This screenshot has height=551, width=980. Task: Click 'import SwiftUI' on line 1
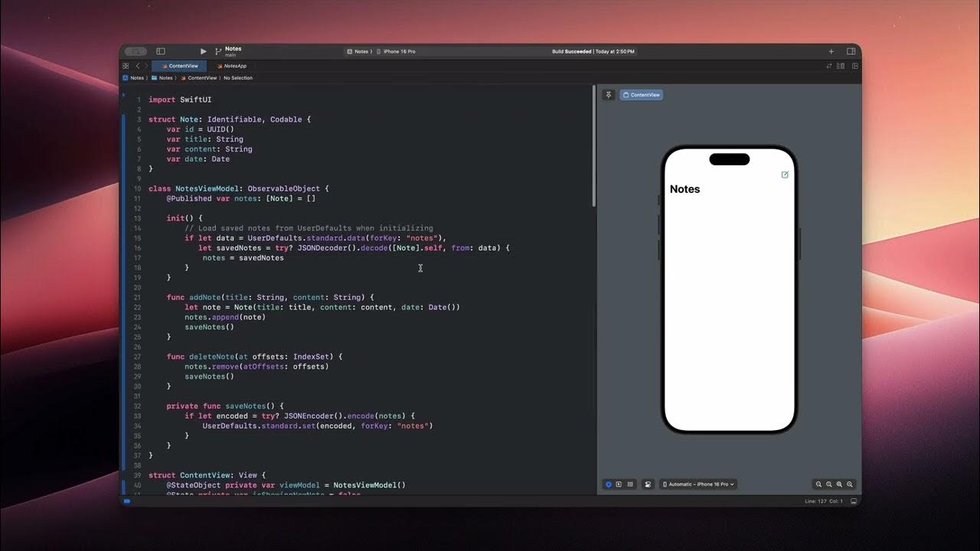[180, 99]
